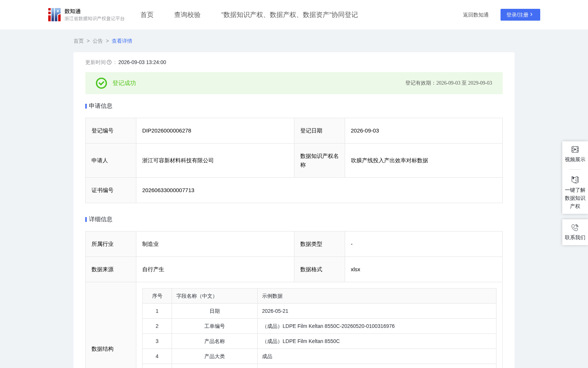Click the 数据知识产权名称 label cell
588x368 pixels.
(x=319, y=160)
